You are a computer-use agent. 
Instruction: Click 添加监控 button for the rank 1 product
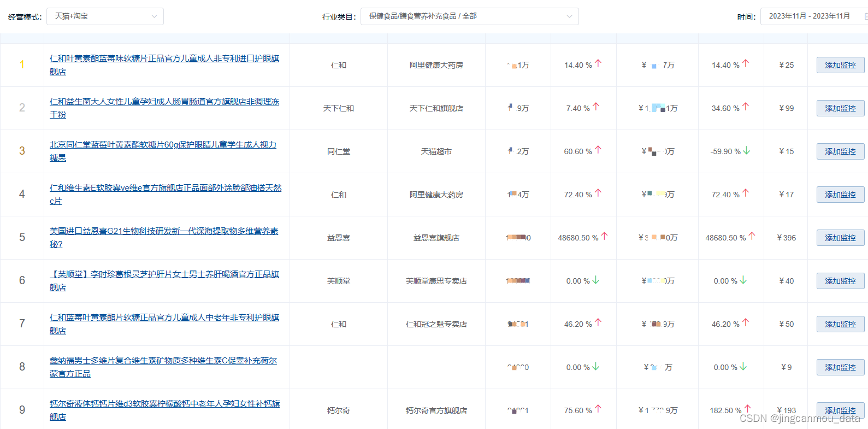tap(840, 65)
